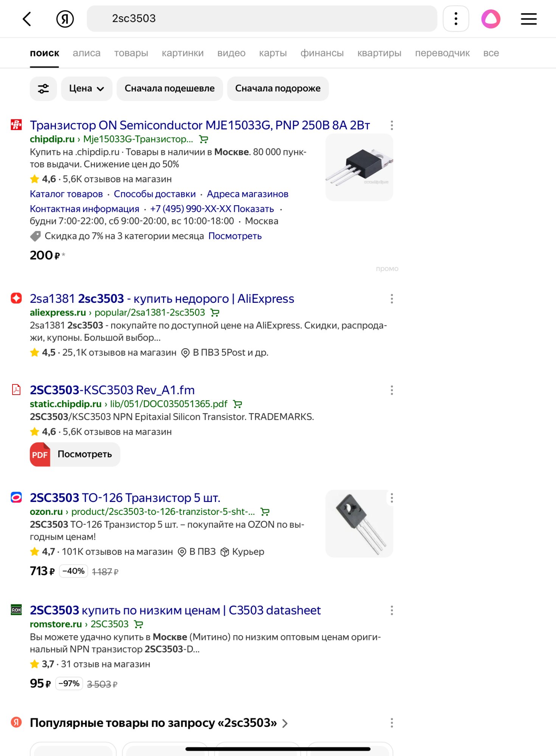Open the hamburger menu
Image resolution: width=556 pixels, height=756 pixels.
click(528, 19)
